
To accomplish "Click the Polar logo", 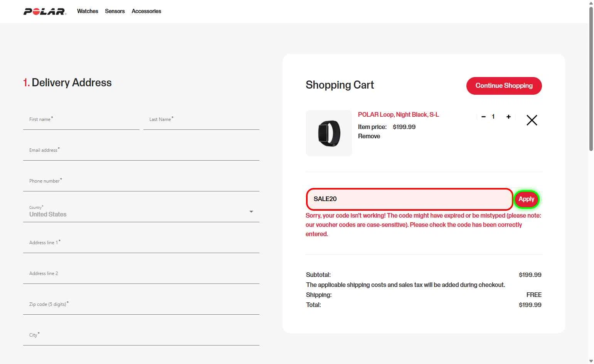I will click(x=45, y=12).
